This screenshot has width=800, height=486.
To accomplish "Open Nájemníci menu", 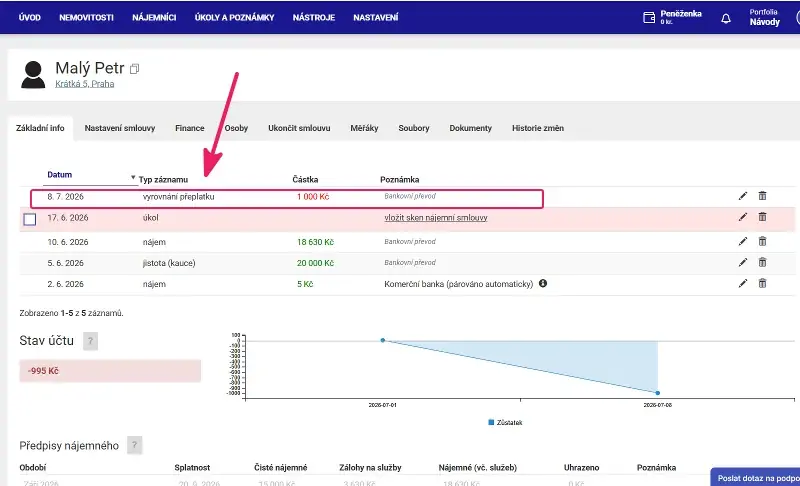I will [154, 17].
